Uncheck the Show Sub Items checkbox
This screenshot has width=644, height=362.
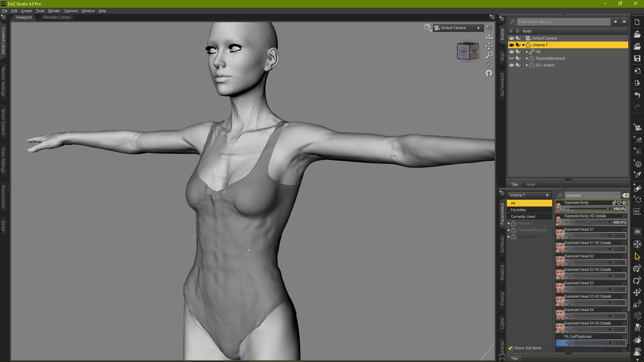pos(511,348)
